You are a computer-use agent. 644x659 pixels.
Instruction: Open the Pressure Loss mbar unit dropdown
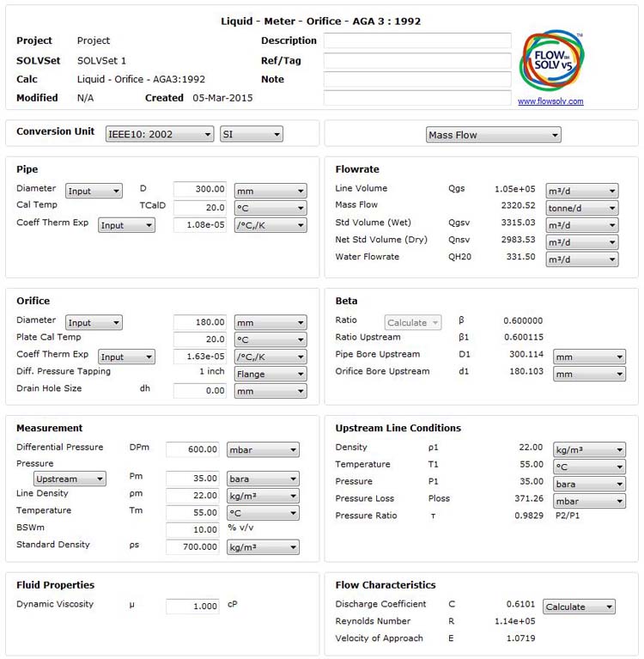click(x=589, y=501)
